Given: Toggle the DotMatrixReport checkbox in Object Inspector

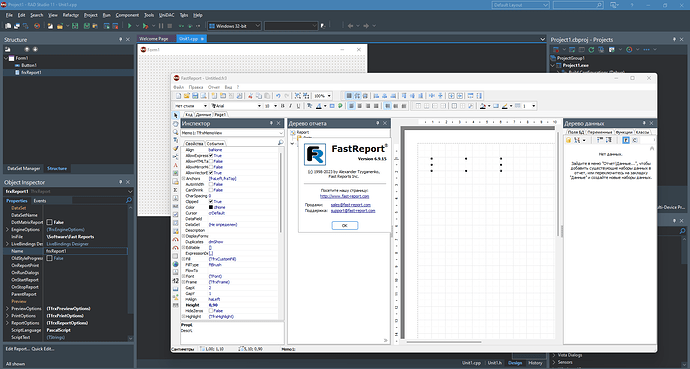Looking at the screenshot, I should [x=49, y=222].
